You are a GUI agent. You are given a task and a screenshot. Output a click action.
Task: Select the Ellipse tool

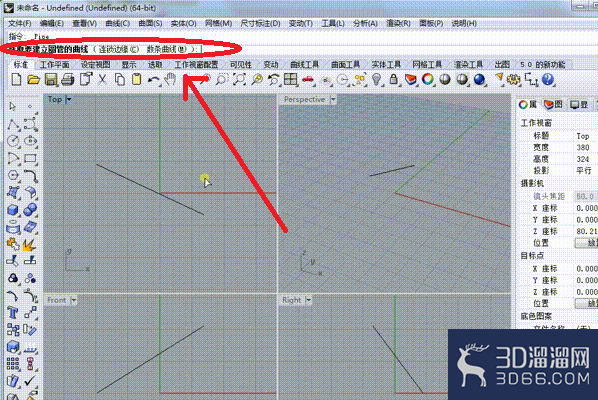pos(30,141)
